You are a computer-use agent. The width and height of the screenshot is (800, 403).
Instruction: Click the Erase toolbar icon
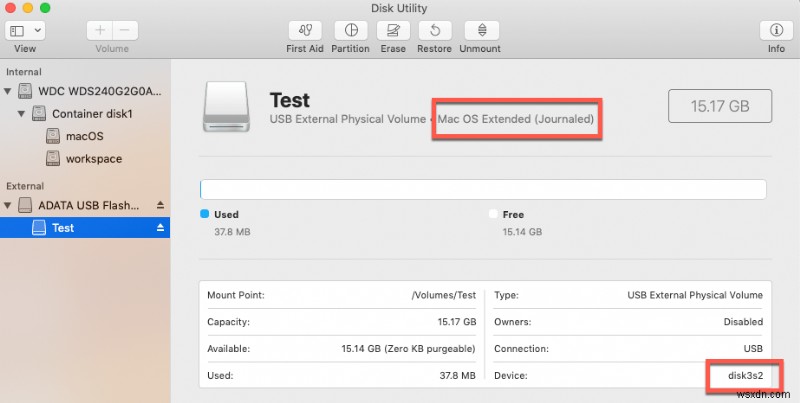(x=394, y=30)
